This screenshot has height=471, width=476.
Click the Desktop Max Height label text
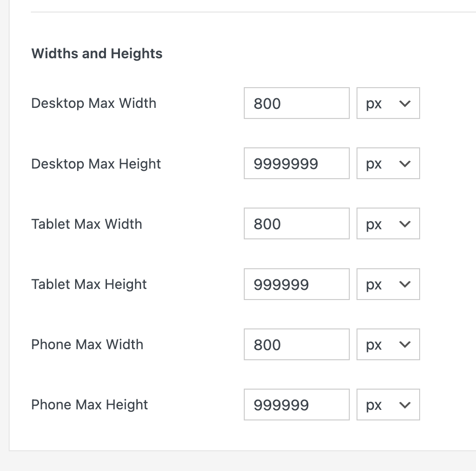point(96,164)
